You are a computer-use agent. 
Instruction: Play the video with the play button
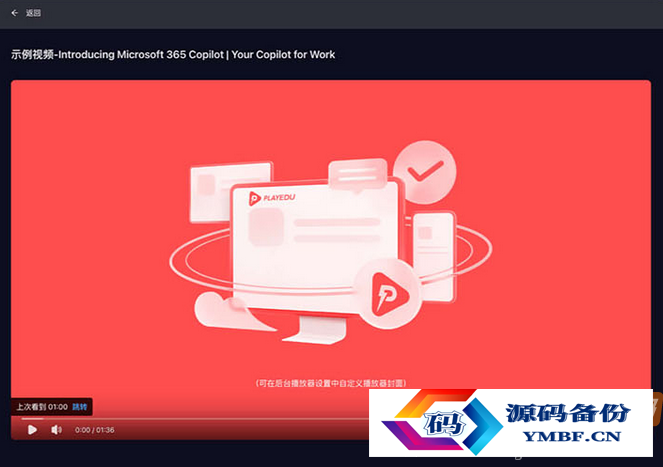pyautogui.click(x=32, y=430)
